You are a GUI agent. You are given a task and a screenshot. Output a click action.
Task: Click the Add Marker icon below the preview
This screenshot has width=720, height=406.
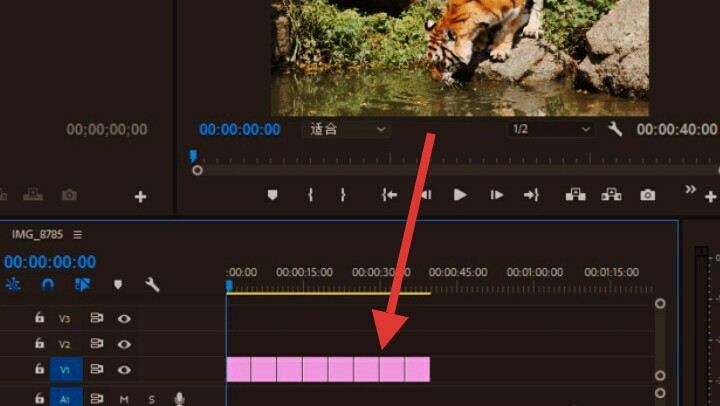pos(272,195)
